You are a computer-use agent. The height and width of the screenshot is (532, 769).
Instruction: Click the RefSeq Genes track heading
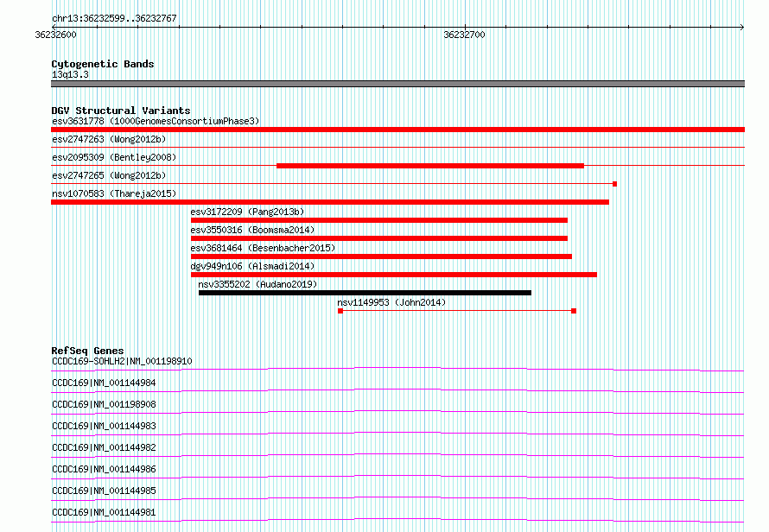point(87,351)
